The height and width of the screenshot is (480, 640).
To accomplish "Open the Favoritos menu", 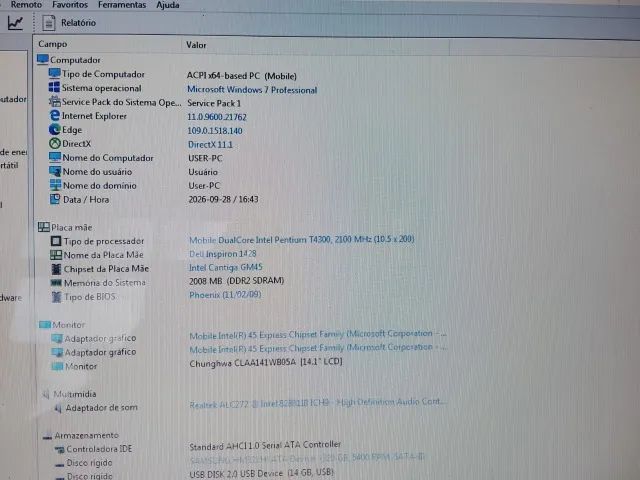I will 70,5.
